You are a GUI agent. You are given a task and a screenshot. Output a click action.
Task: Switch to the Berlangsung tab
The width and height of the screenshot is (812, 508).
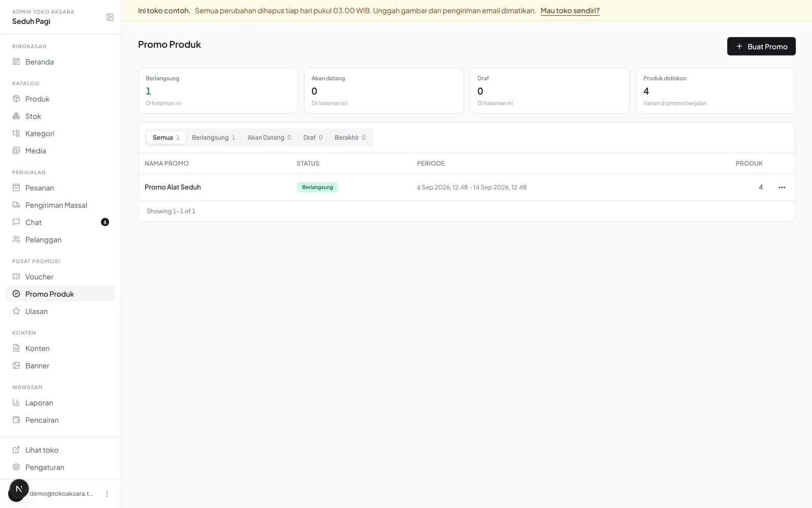pyautogui.click(x=213, y=138)
